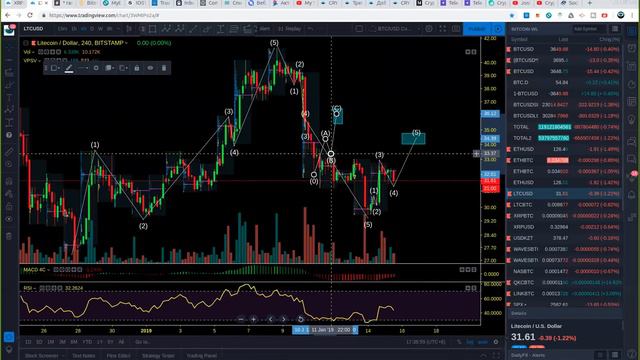This screenshot has width=640, height=360.
Task: Toggle percent scale at bottom right
Action: coord(459,342)
